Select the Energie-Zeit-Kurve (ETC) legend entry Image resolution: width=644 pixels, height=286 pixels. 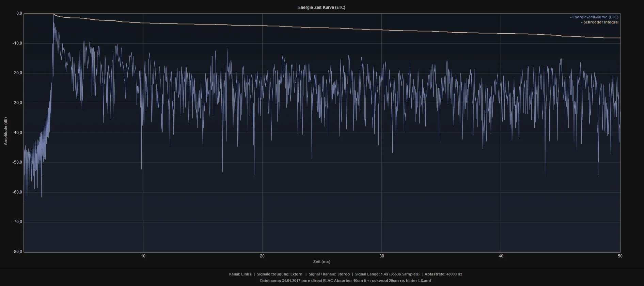[594, 17]
